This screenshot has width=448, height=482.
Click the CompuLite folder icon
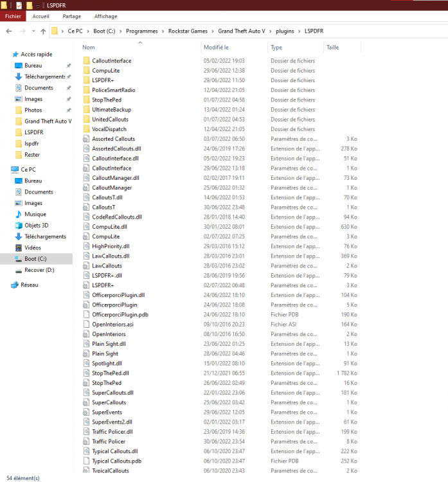[87, 71]
